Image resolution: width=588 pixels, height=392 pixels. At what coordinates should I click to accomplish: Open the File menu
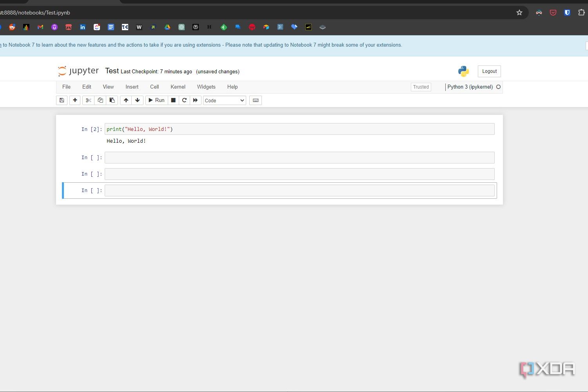point(66,87)
